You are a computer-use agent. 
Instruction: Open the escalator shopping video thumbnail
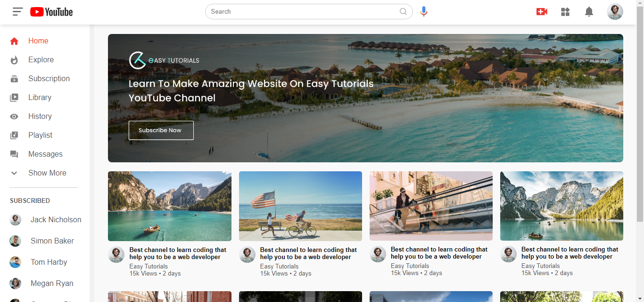click(431, 206)
